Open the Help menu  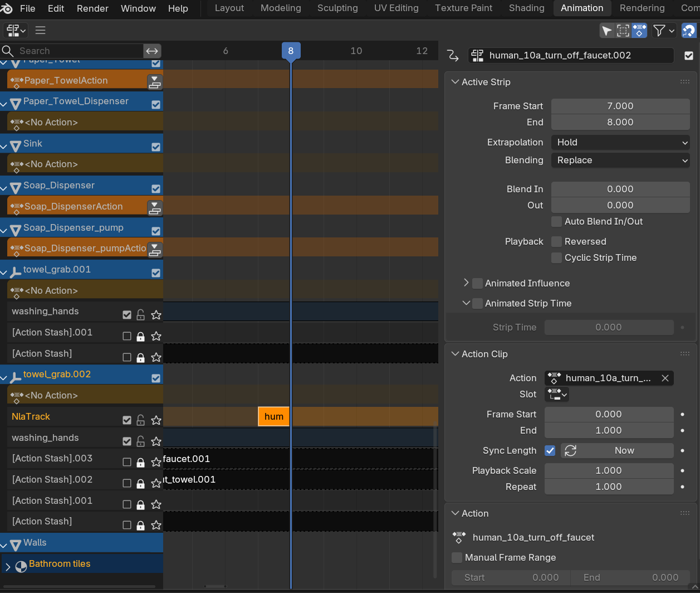coord(178,8)
